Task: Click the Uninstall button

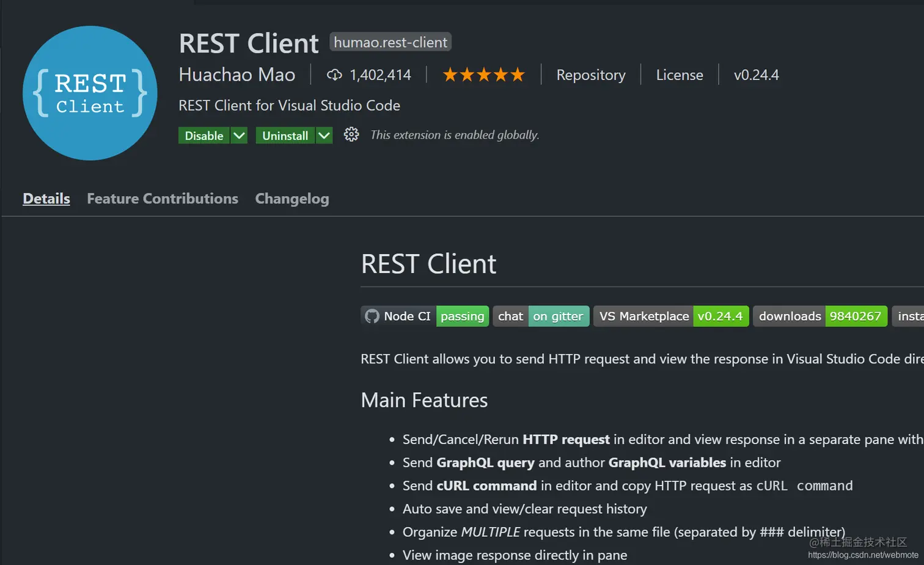Action: coord(285,136)
